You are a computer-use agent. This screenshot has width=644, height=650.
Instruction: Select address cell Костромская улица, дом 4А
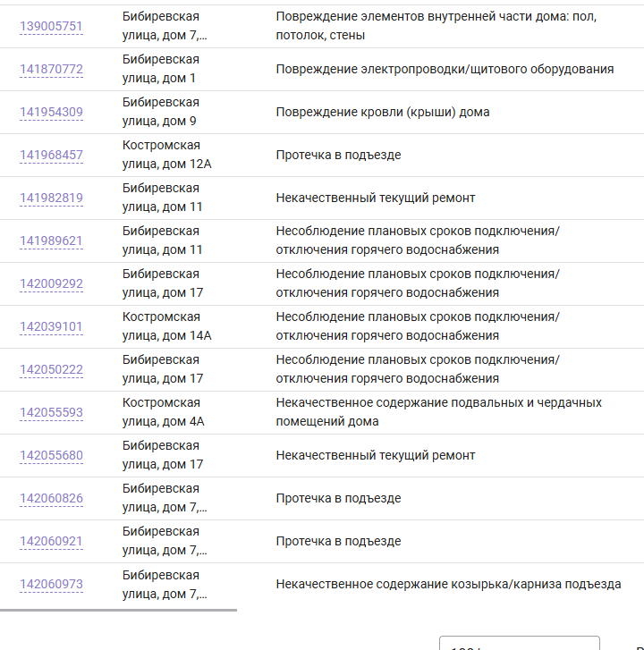click(x=164, y=412)
